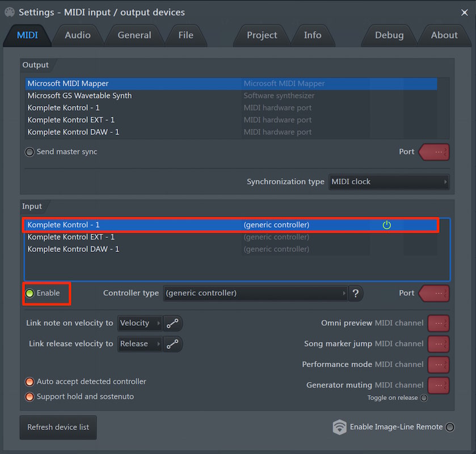Click Refresh device list button
This screenshot has width=476, height=454.
pyautogui.click(x=58, y=427)
